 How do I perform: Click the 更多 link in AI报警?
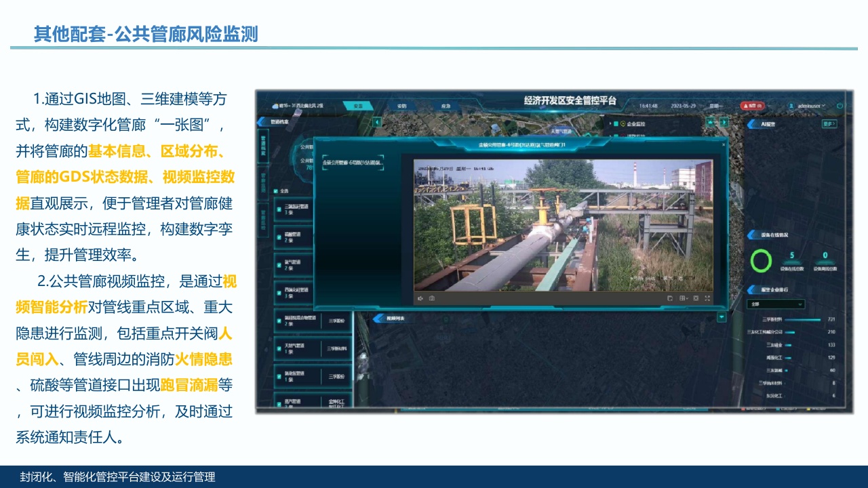click(829, 124)
